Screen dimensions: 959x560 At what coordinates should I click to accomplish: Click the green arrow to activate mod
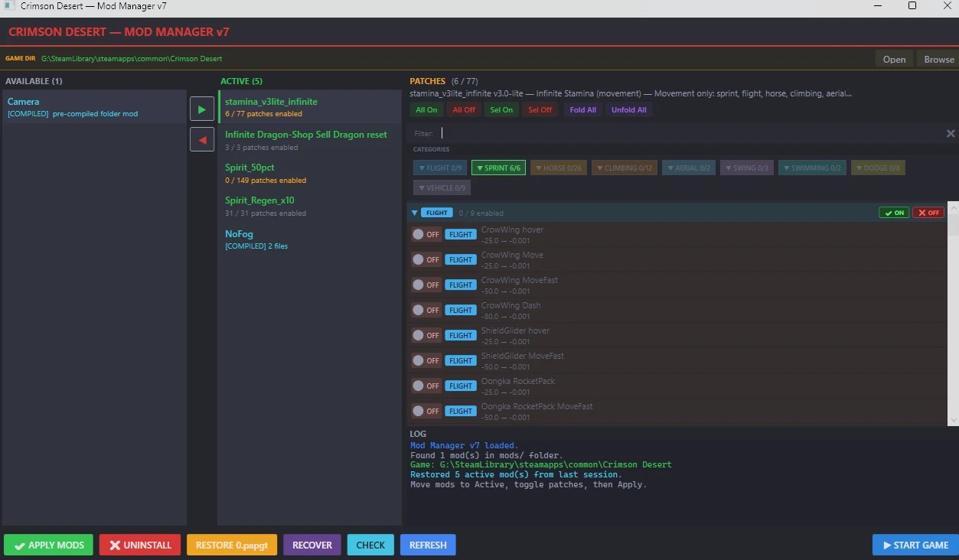coord(202,109)
